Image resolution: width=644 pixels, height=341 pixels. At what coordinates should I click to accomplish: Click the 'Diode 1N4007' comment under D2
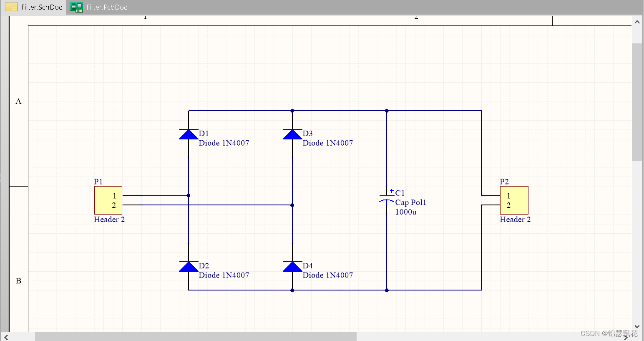pos(224,275)
